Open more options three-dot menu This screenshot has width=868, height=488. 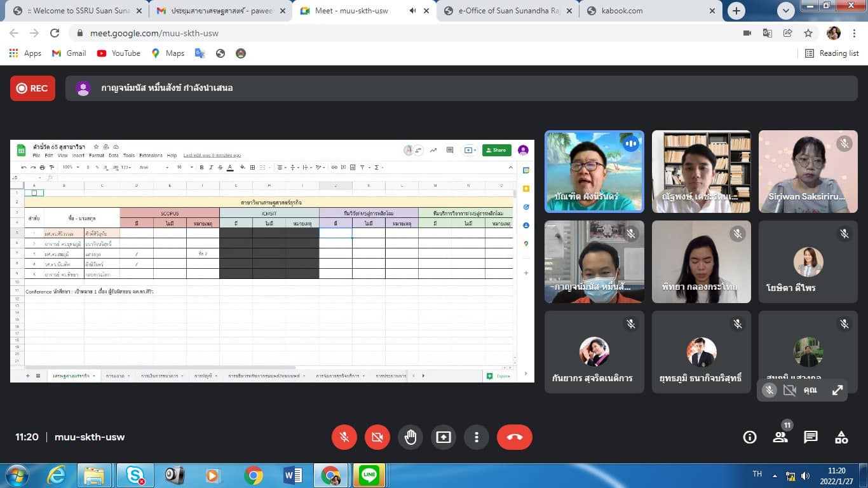tap(477, 437)
